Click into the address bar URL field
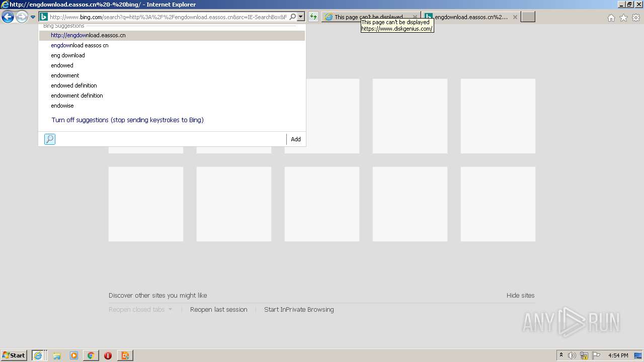This screenshot has height=362, width=644. (x=169, y=17)
